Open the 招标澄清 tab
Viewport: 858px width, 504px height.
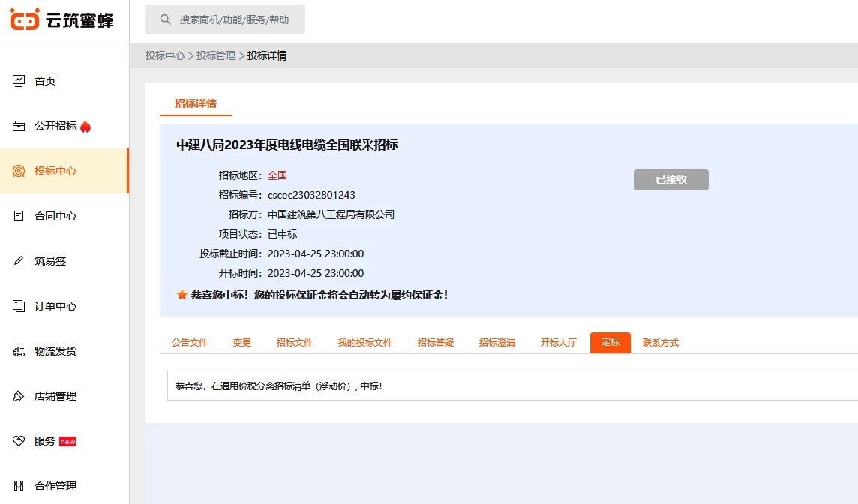(496, 343)
